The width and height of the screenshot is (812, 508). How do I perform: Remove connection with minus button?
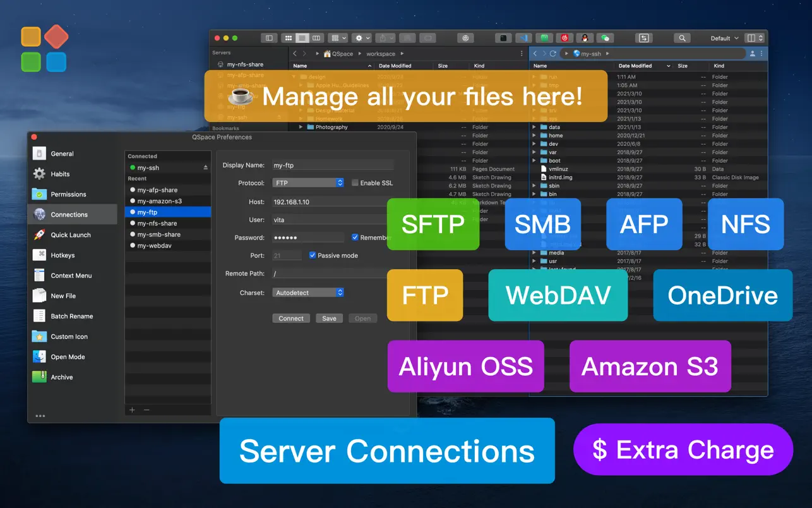point(146,410)
